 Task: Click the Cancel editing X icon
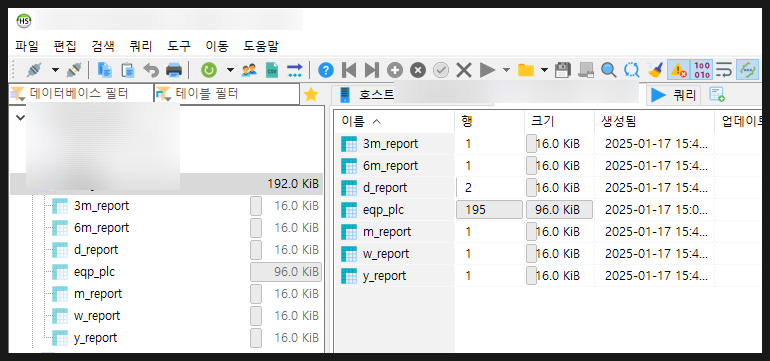pyautogui.click(x=464, y=70)
